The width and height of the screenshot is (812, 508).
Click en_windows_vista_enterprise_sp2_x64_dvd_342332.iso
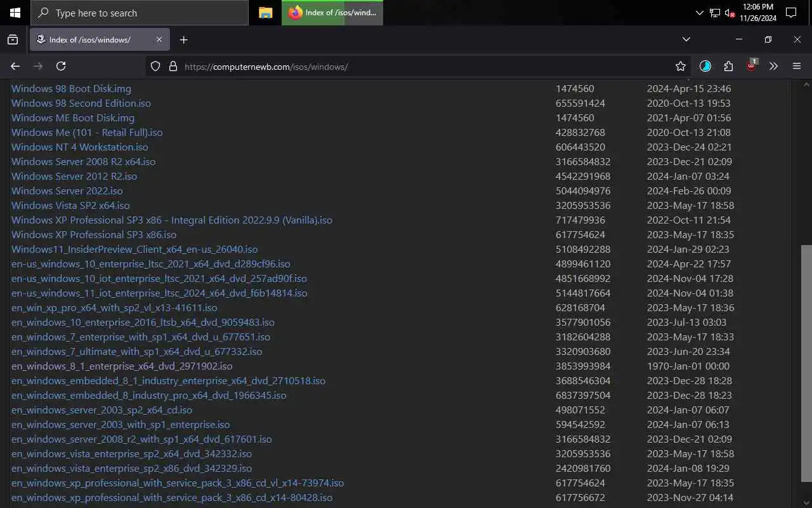coord(131,453)
